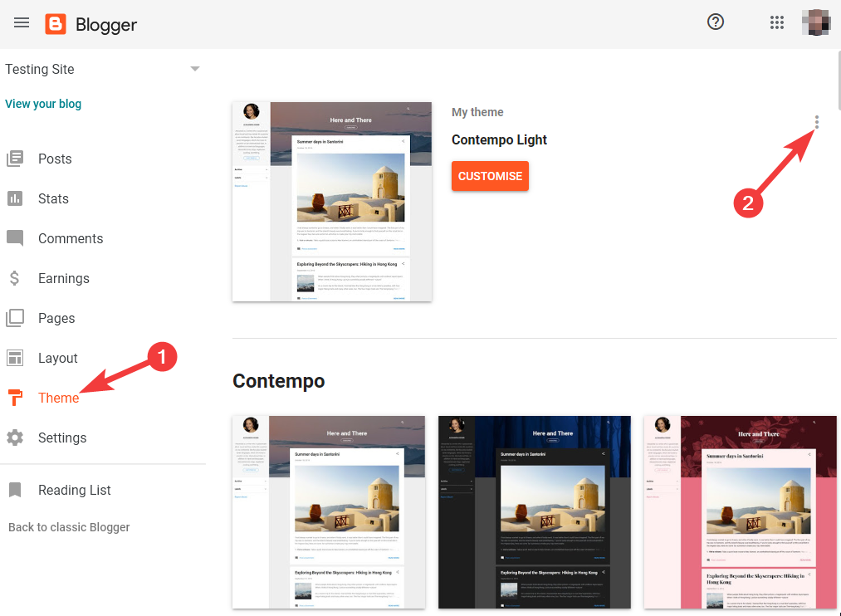Go to the Layout section
The height and width of the screenshot is (616, 841).
tap(57, 358)
